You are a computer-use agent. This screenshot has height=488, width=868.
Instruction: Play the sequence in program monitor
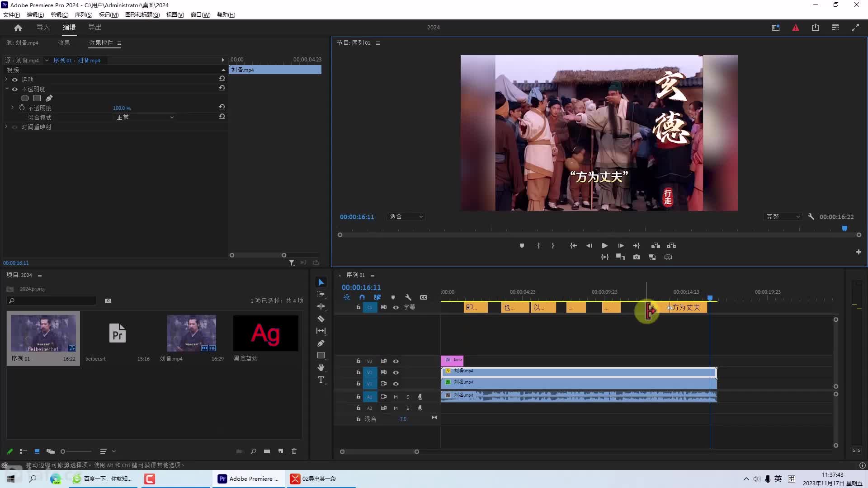tap(604, 246)
